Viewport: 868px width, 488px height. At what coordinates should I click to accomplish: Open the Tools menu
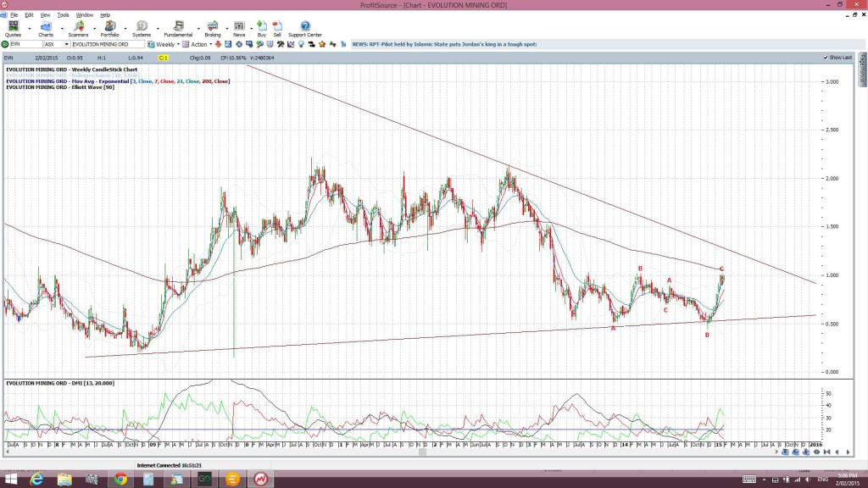tap(63, 15)
